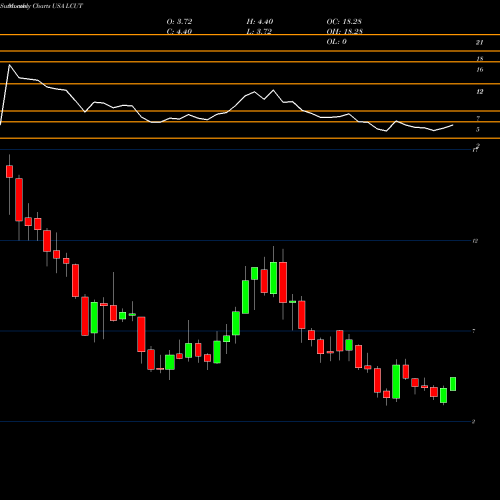The image size is (500, 500).
Task: Click the 16 label on indicator axis
Action: tap(479, 70)
